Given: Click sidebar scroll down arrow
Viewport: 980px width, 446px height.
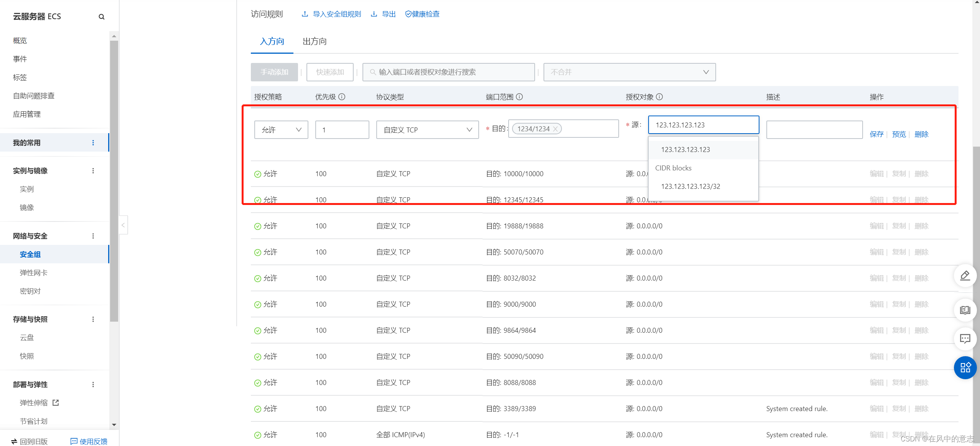Looking at the screenshot, I should pyautogui.click(x=114, y=425).
